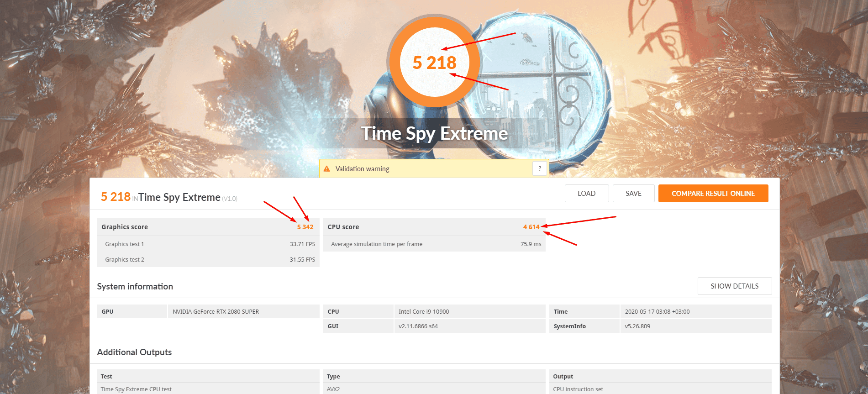
Task: Click the Graphics test 2 row
Action: (208, 260)
